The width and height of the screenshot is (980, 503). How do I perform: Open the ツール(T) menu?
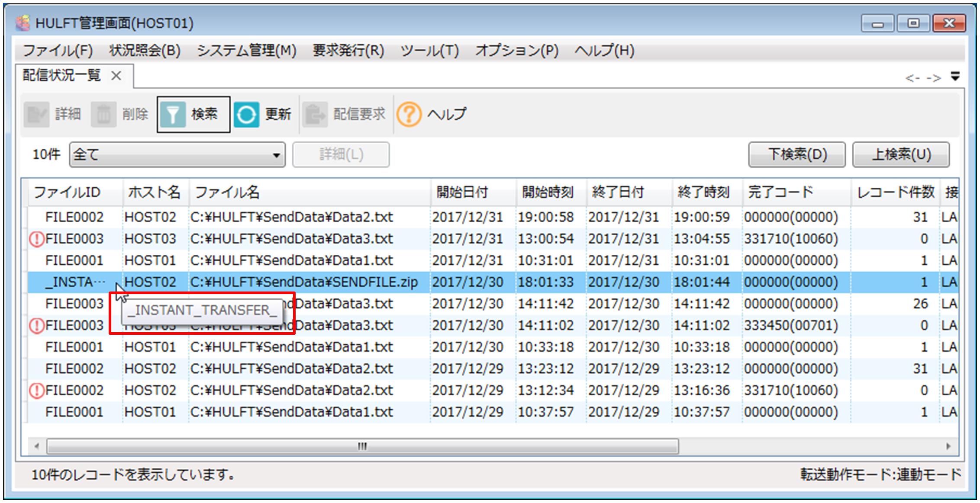(x=430, y=51)
